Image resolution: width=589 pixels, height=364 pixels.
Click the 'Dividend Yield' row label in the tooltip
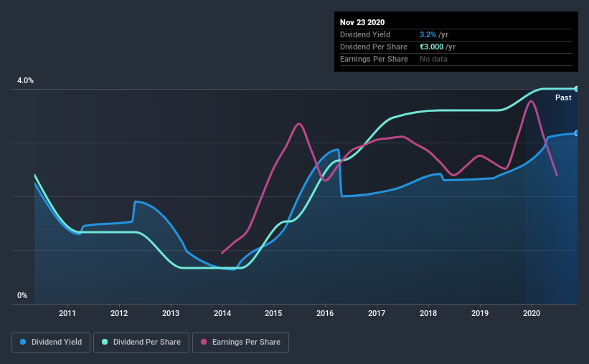pos(365,34)
